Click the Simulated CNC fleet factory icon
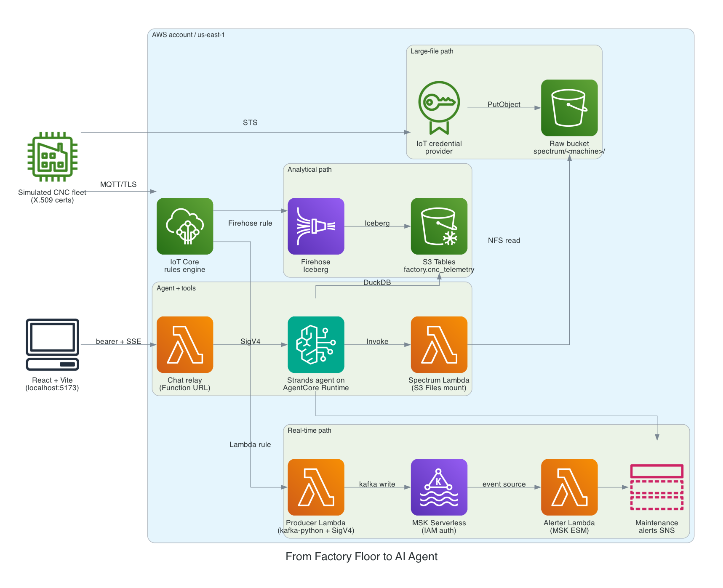This screenshot has width=723, height=588. point(52,157)
